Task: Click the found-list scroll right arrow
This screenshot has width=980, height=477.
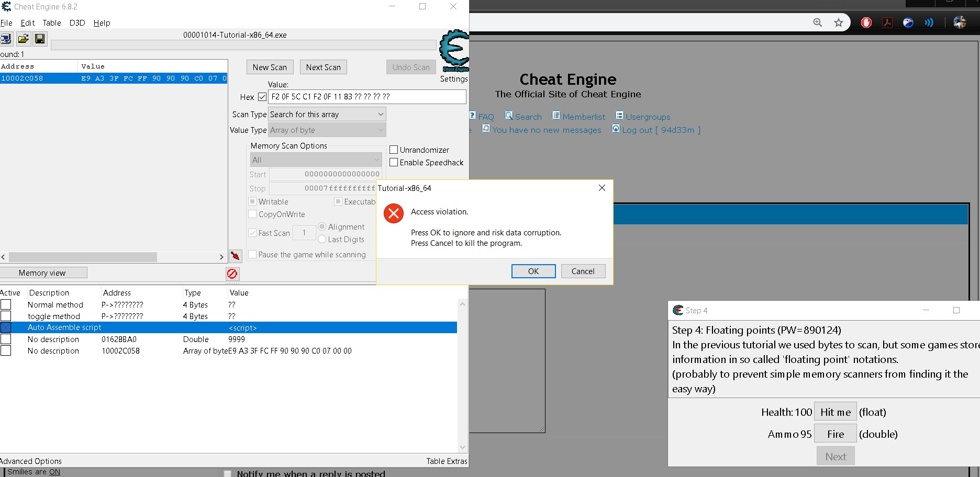Action: [x=221, y=257]
